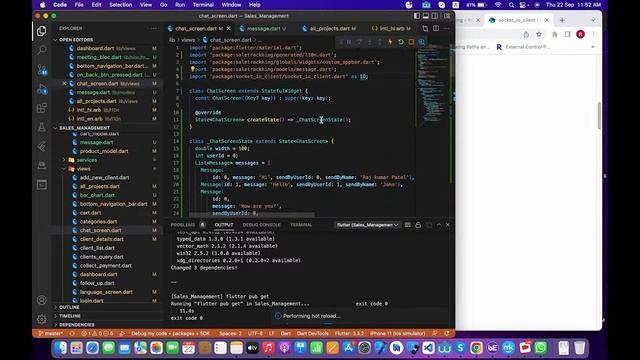Close the chat_screen.dart editor tab
Viewport: 640px width, 360px height.
(x=229, y=29)
